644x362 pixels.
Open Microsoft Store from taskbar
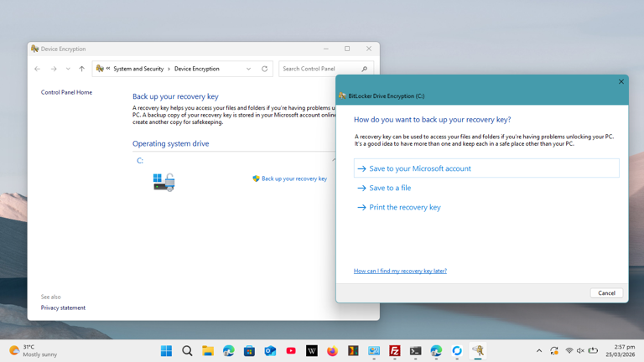click(249, 351)
